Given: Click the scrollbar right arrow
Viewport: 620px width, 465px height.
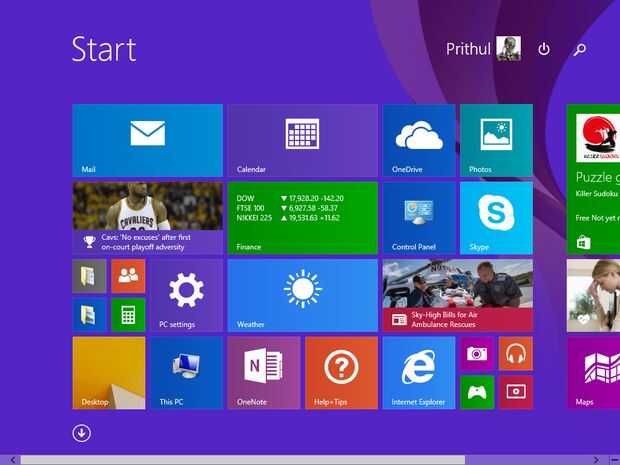Looking at the screenshot, I should coord(596,460).
